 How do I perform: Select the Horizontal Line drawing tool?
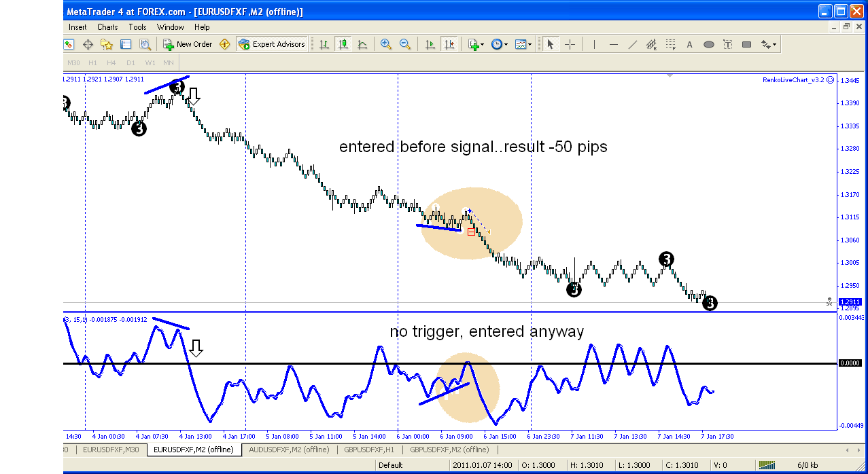pyautogui.click(x=614, y=44)
